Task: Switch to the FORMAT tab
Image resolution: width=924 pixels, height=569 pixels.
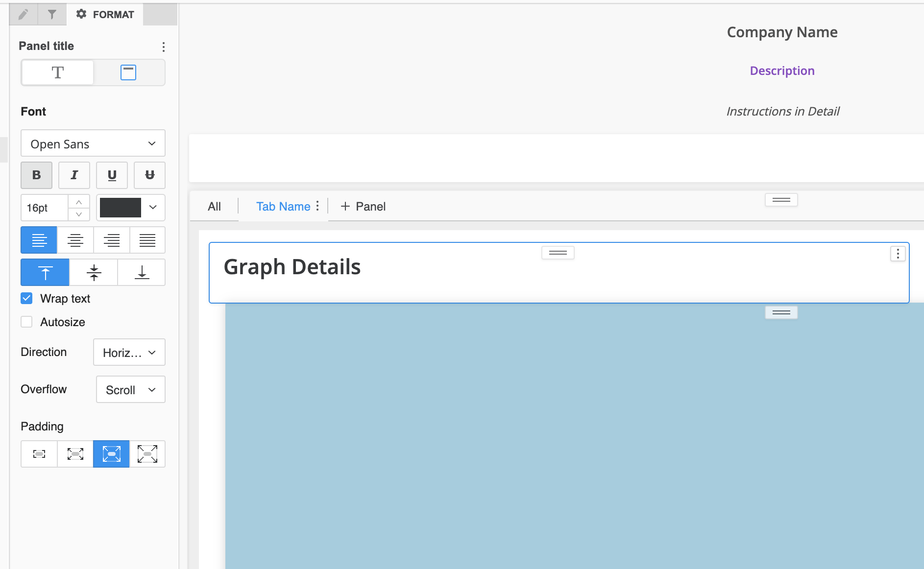Action: 105,14
